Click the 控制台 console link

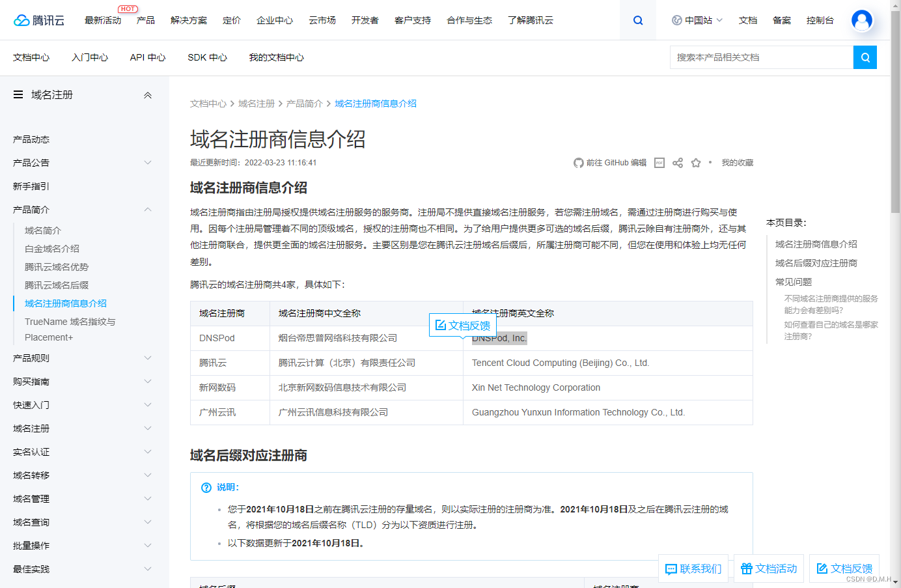pyautogui.click(x=820, y=20)
